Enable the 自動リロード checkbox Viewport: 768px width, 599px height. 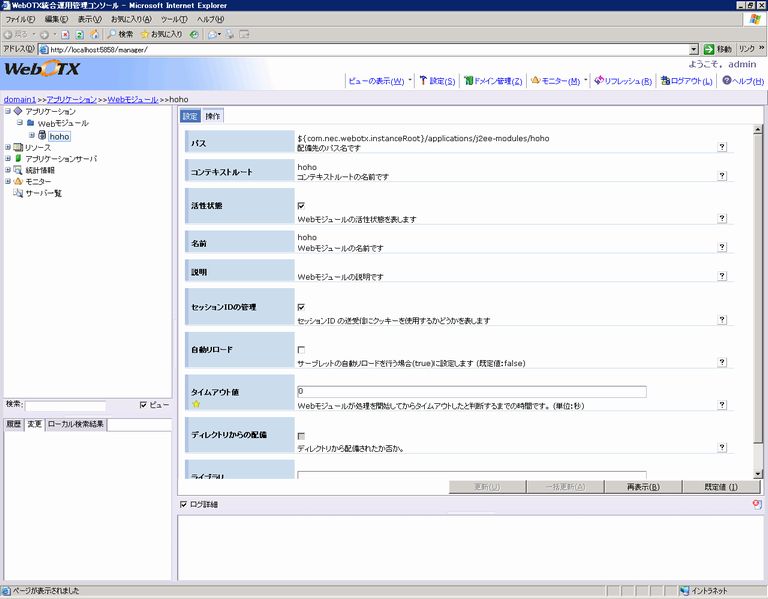[x=301, y=349]
